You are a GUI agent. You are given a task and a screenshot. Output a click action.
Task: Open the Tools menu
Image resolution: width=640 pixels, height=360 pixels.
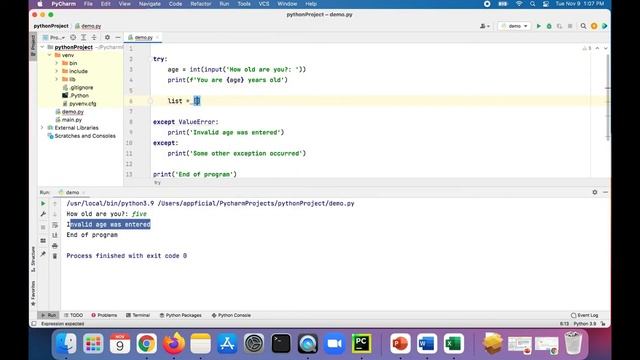pyautogui.click(x=244, y=4)
